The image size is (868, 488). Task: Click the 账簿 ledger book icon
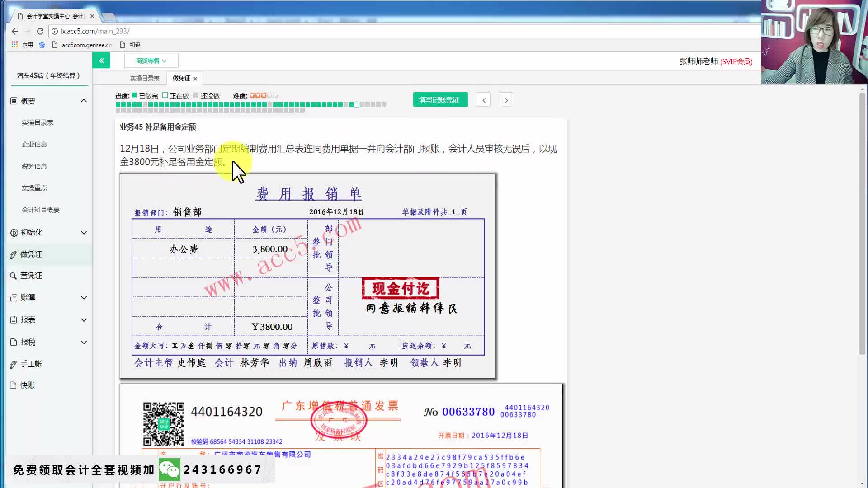pos(14,297)
